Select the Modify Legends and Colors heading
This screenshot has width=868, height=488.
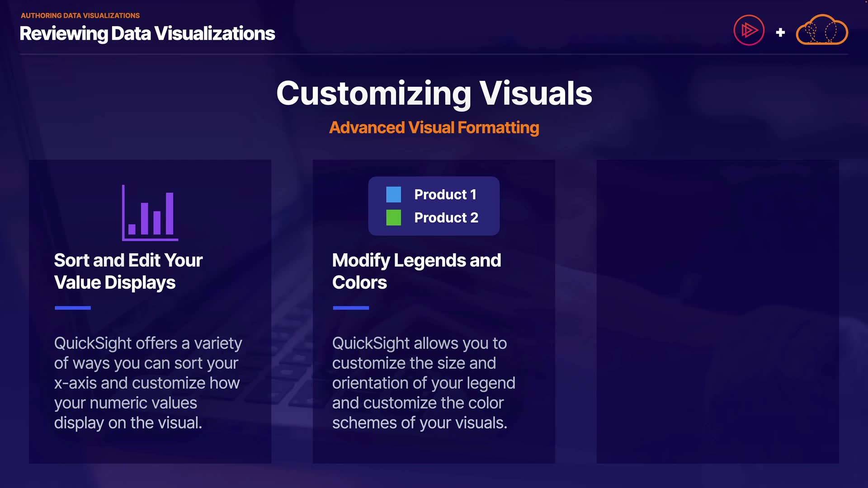[416, 271]
